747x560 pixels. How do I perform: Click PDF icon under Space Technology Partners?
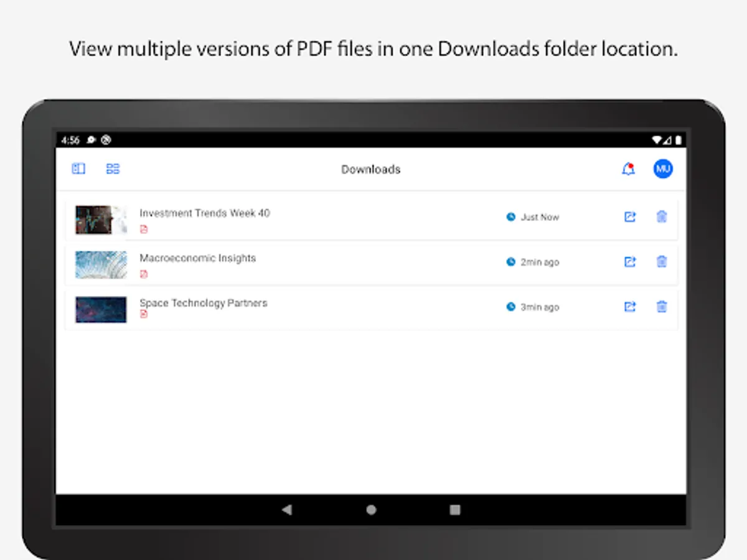144,314
